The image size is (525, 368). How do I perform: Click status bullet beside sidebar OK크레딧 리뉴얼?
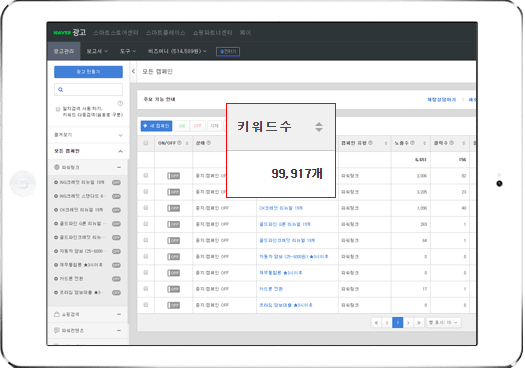[x=56, y=210]
